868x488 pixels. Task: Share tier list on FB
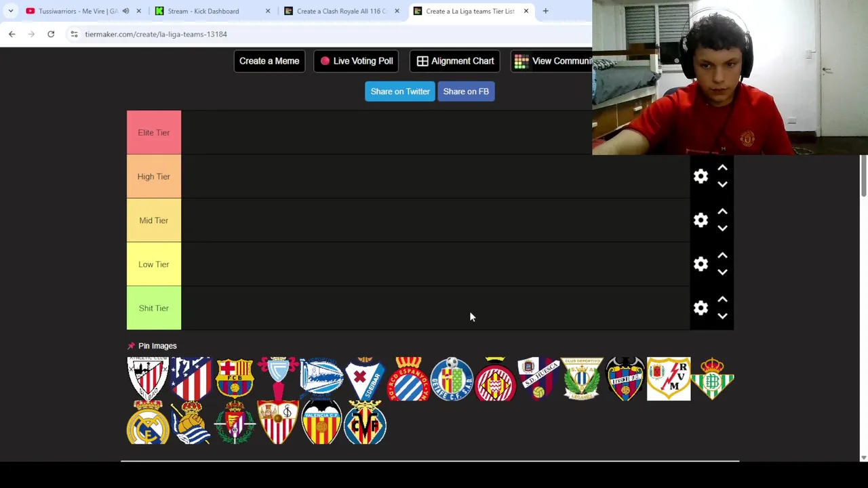466,91
